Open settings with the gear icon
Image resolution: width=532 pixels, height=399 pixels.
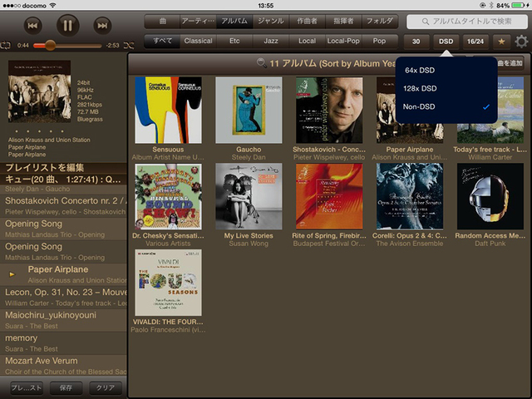click(521, 41)
